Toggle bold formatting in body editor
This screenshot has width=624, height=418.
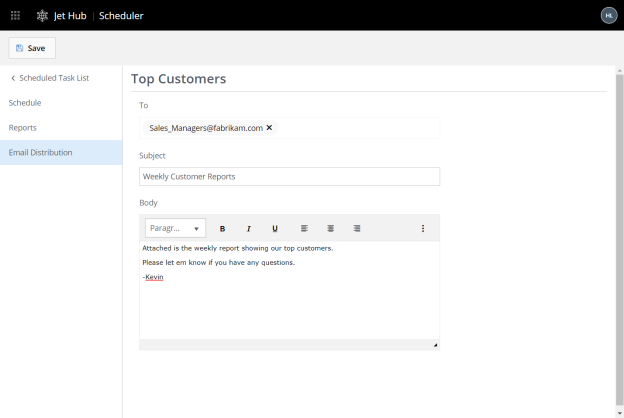[x=222, y=228]
